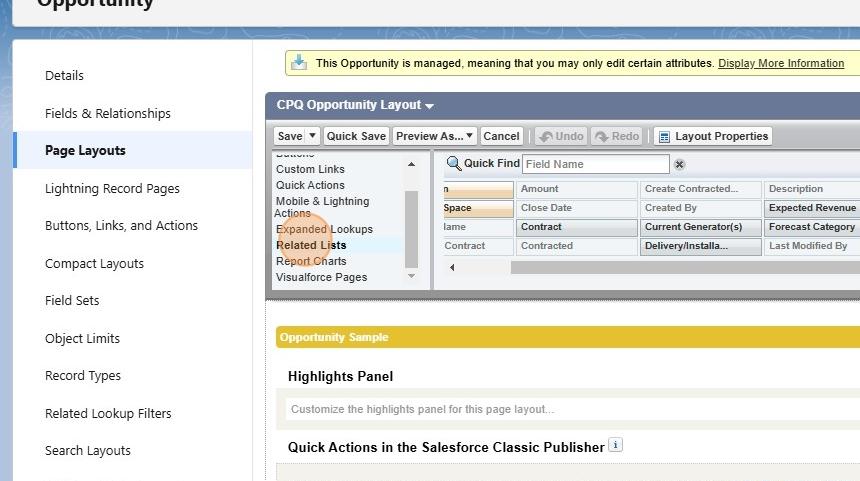Click the Contract field with the bold label
Screen dimensions: 860x481
(576, 227)
